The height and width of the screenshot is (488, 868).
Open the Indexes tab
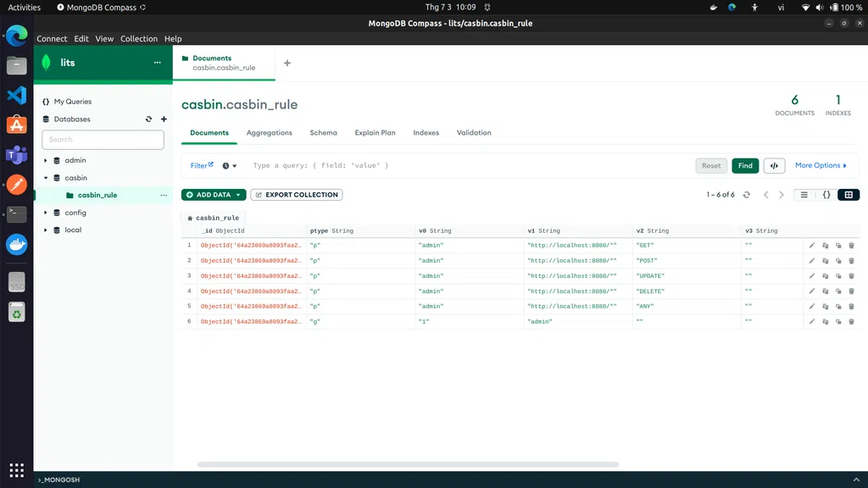426,133
